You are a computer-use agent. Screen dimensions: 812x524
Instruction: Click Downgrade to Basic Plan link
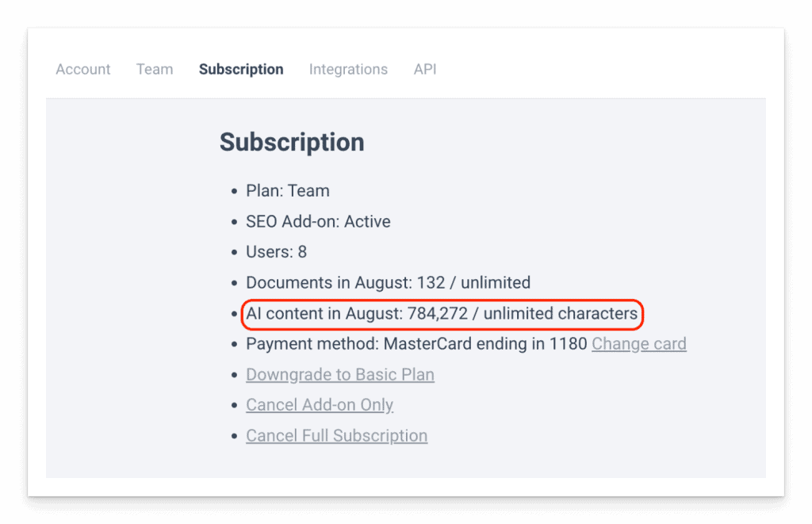click(x=340, y=374)
